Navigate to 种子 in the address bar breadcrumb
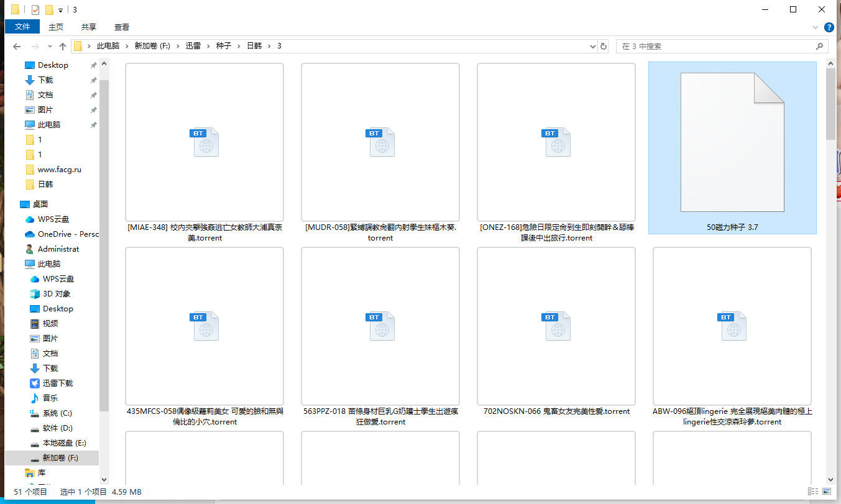This screenshot has height=504, width=841. click(x=223, y=47)
